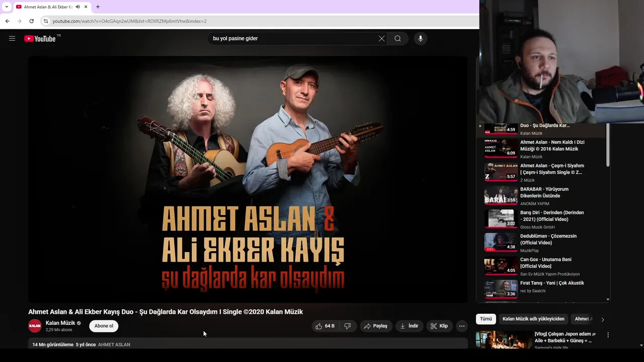
Task: Share the video via Paylaş button
Action: click(375, 326)
